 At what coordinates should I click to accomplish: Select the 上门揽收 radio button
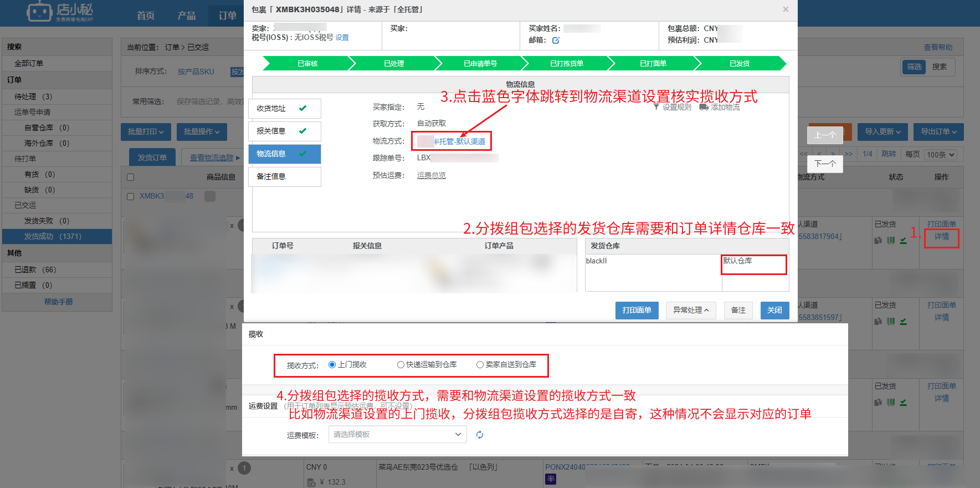coord(332,365)
